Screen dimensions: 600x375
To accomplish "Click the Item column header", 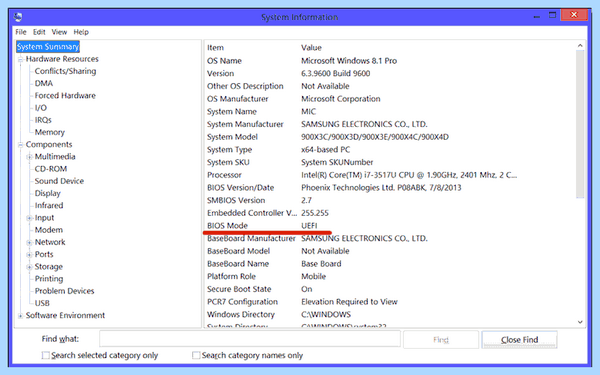I will pos(215,48).
